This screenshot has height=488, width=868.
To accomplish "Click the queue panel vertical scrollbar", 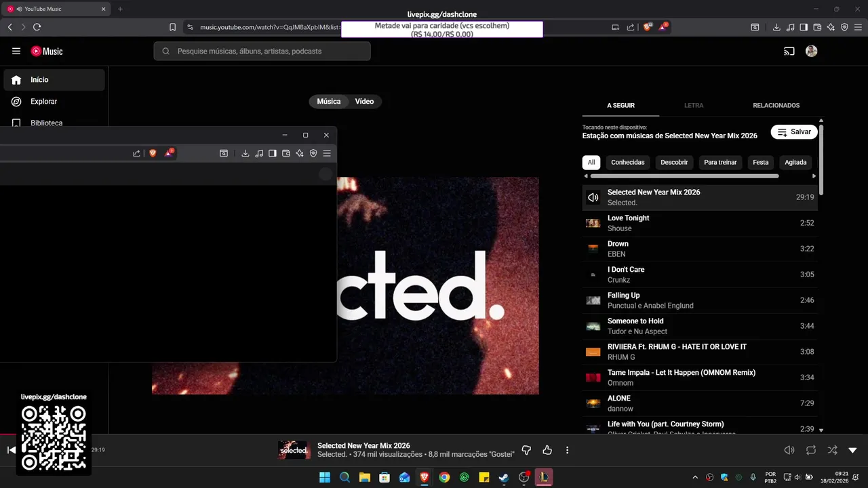I will tap(821, 159).
